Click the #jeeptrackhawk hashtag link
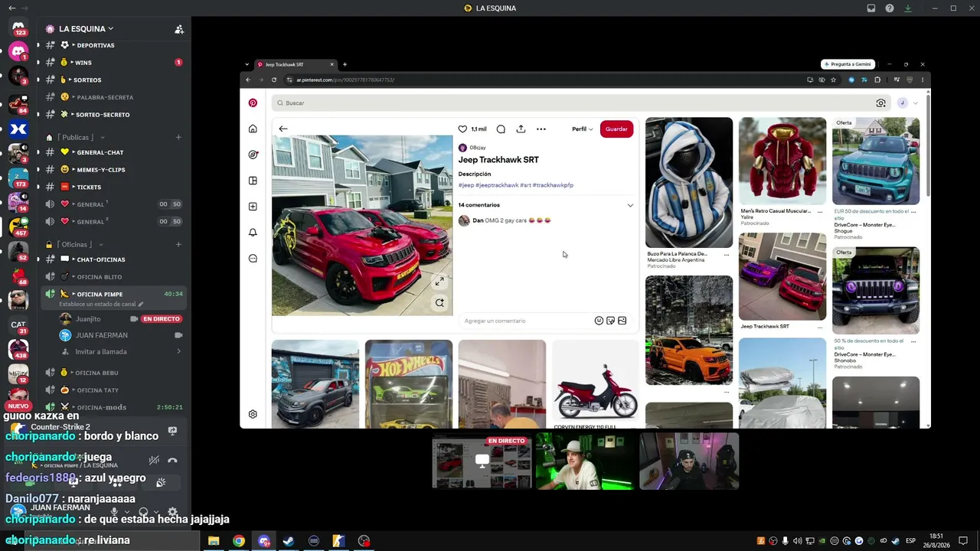The height and width of the screenshot is (551, 980). tap(497, 185)
